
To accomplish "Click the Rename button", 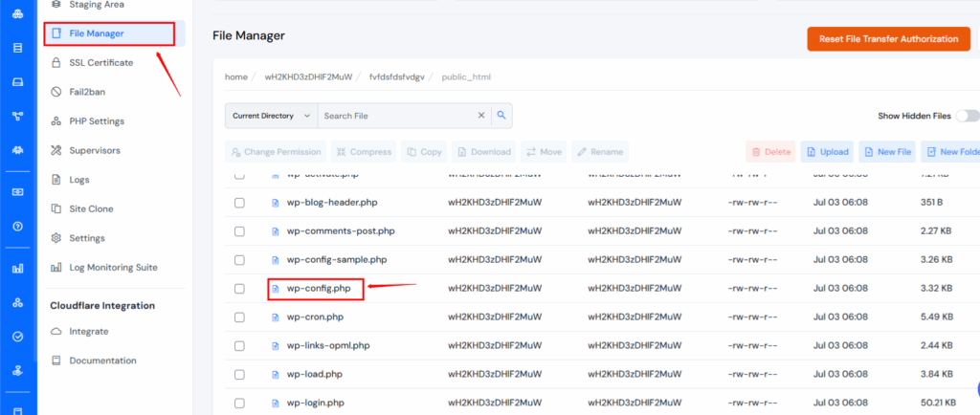I will (600, 152).
